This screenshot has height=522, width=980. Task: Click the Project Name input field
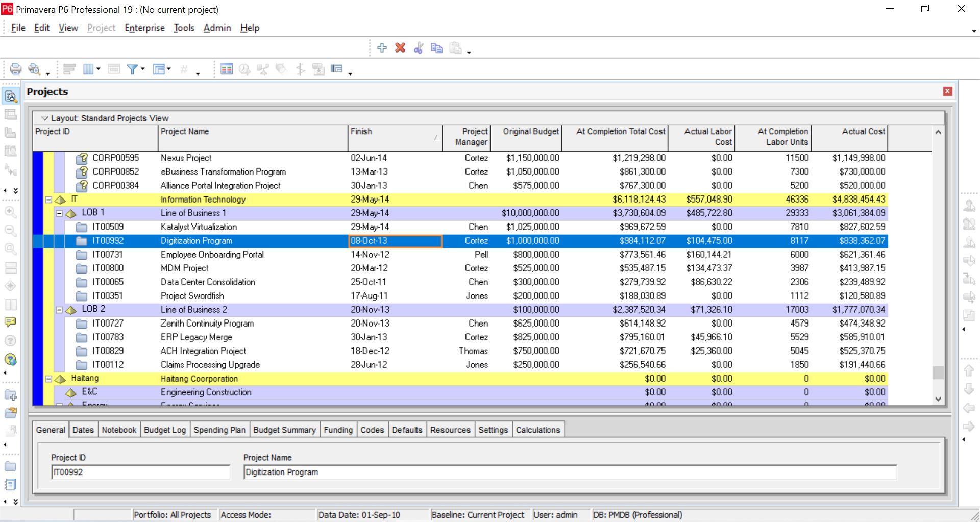(570, 472)
